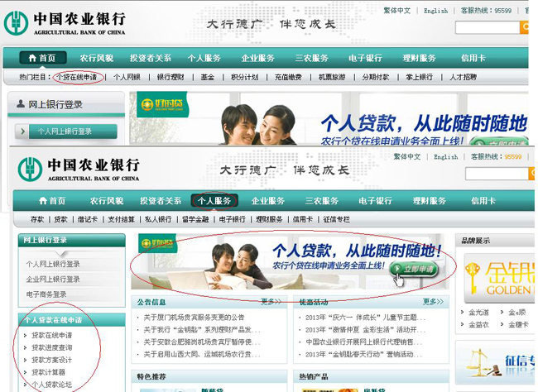Click the green 个人网上银行登录 button on upper page
This screenshot has height=392, width=538.
point(73,131)
